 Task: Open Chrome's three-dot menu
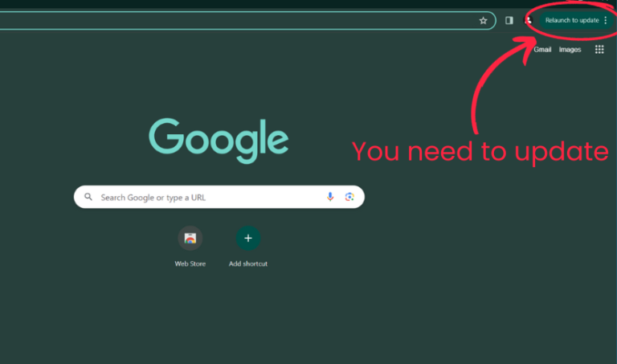pyautogui.click(x=606, y=20)
